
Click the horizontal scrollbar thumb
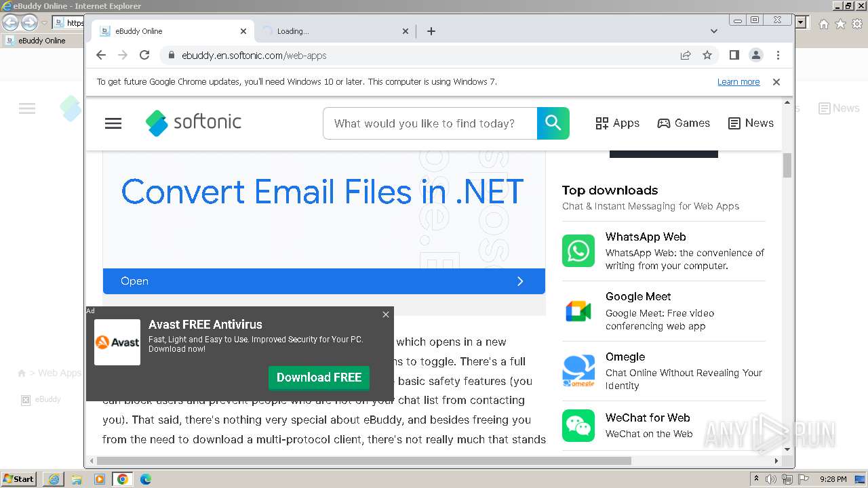point(364,461)
